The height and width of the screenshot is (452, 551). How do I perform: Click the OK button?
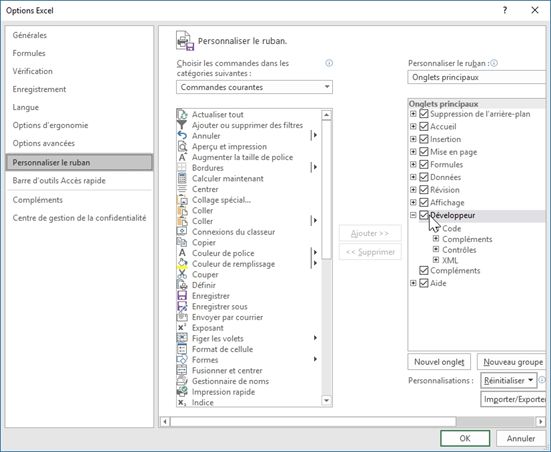pos(465,438)
